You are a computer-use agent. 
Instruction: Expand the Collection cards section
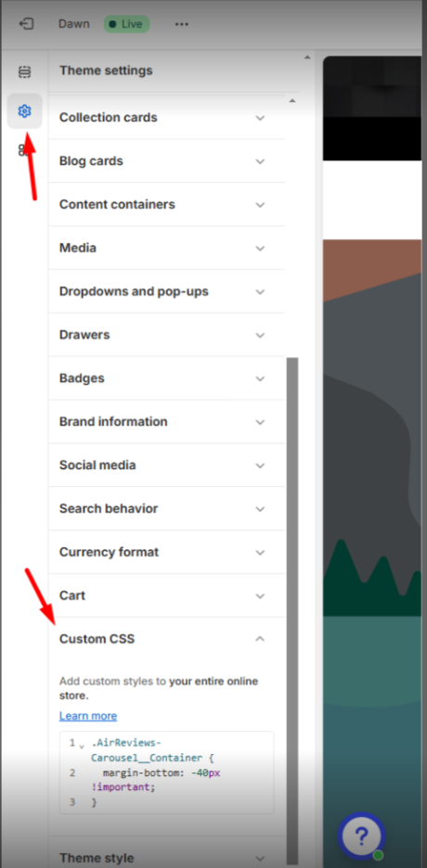[x=167, y=118]
